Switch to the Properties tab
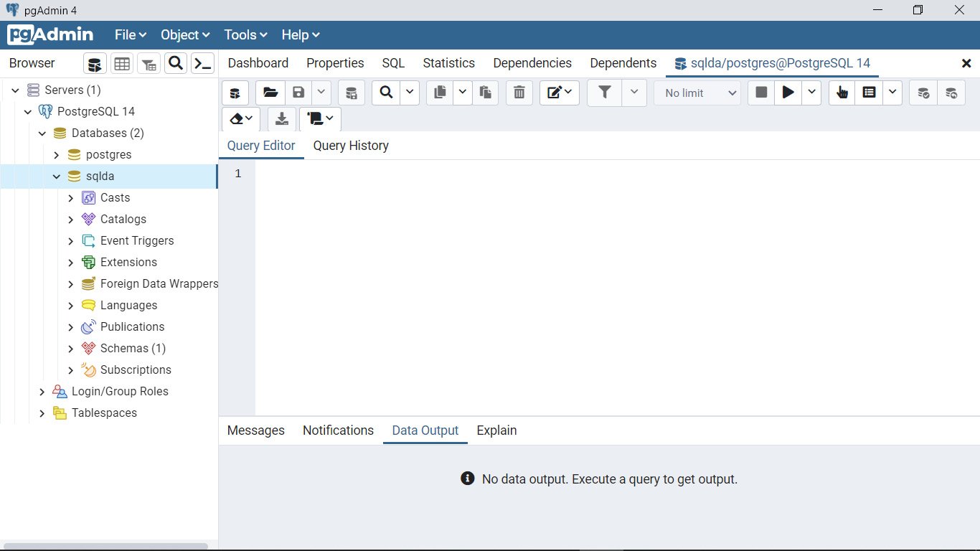Image resolution: width=980 pixels, height=551 pixels. pos(335,63)
